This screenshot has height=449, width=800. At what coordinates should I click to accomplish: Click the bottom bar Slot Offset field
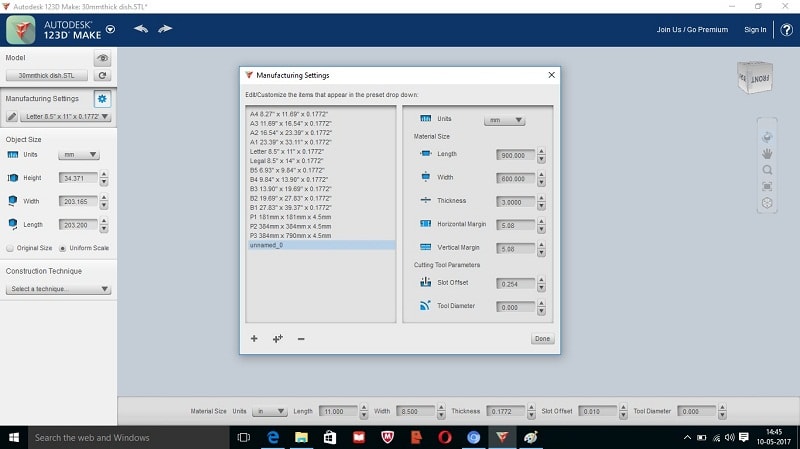(x=597, y=411)
